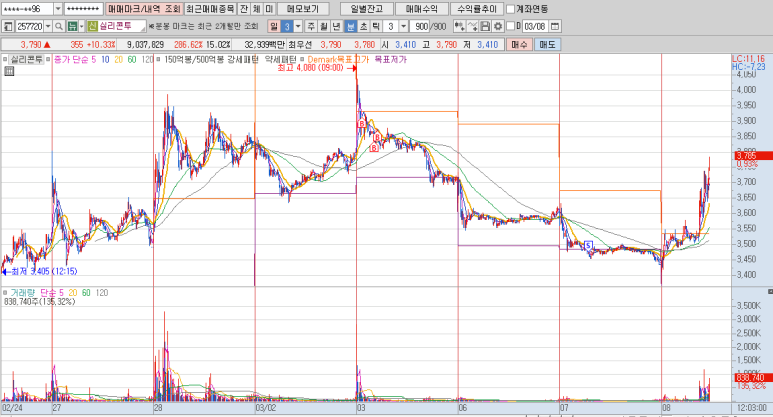Click the 잔 tab button
The height and width of the screenshot is (417, 773).
(x=244, y=9)
